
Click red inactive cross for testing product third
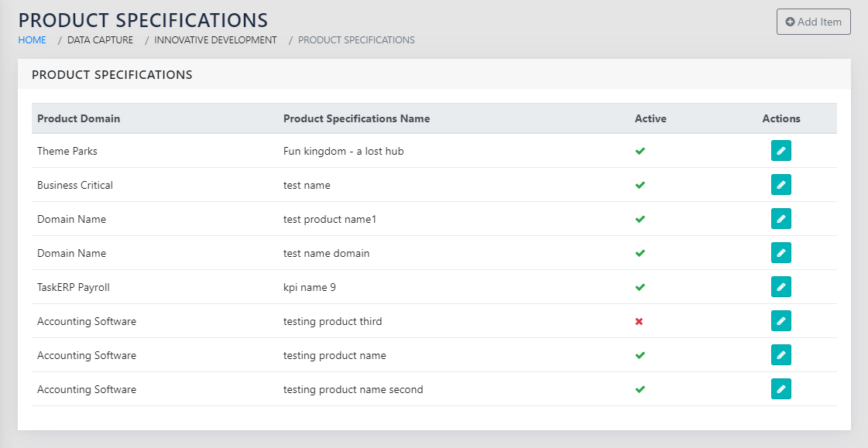coord(639,321)
